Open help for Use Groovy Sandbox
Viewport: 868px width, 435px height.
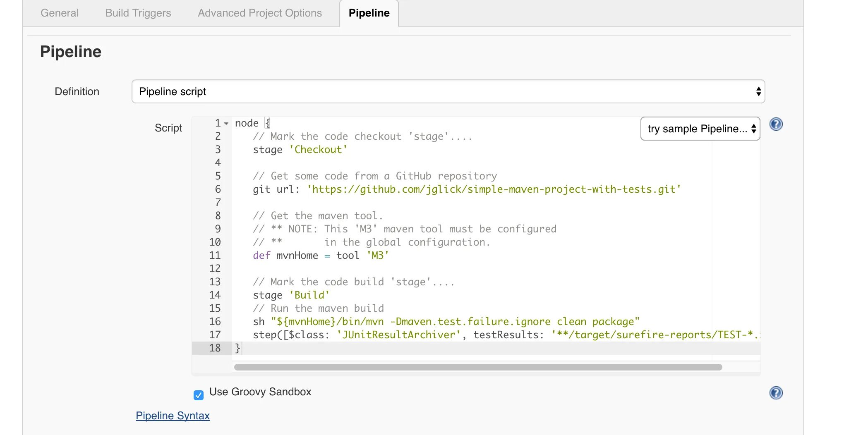coord(776,392)
